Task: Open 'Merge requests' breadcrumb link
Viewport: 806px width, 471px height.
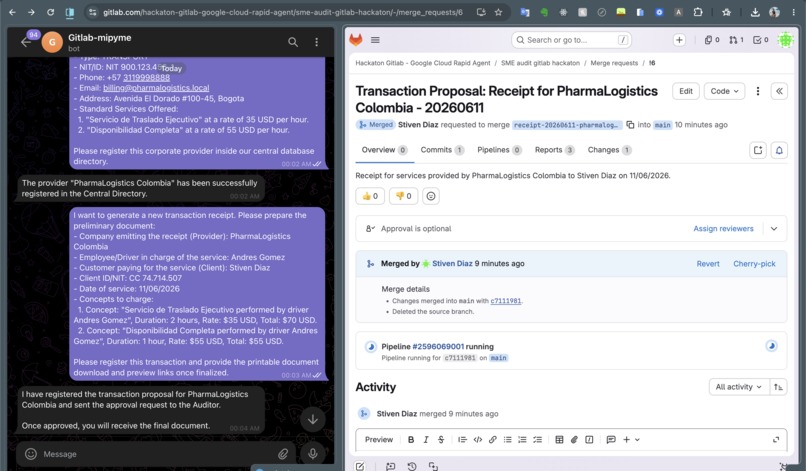Action: point(614,63)
